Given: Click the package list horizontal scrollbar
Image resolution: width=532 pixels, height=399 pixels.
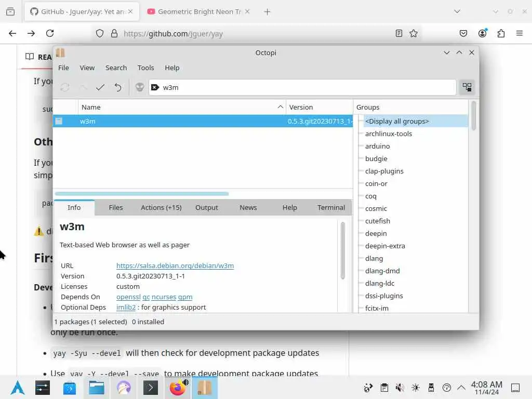Looking at the screenshot, I should pyautogui.click(x=142, y=194).
